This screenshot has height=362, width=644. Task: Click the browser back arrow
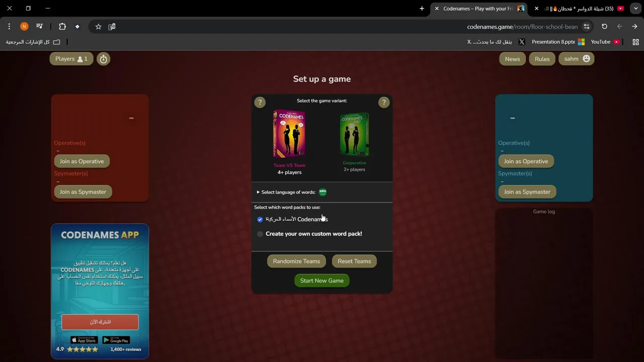click(x=634, y=27)
